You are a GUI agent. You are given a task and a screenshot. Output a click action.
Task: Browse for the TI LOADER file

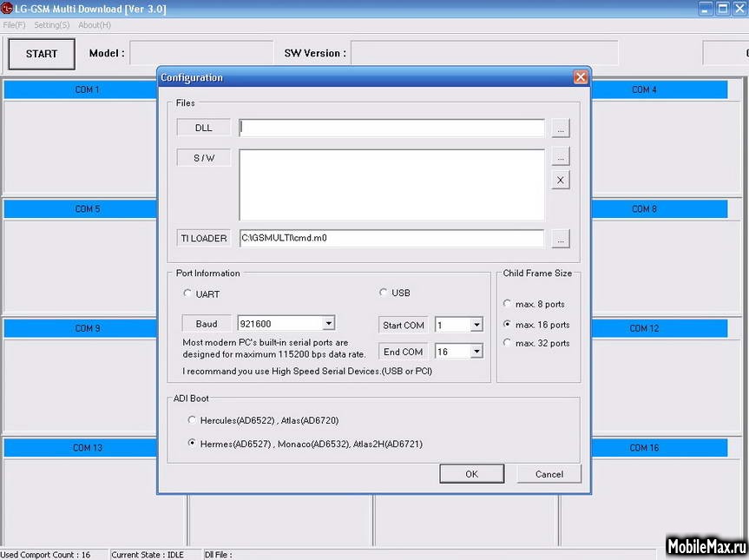(561, 239)
